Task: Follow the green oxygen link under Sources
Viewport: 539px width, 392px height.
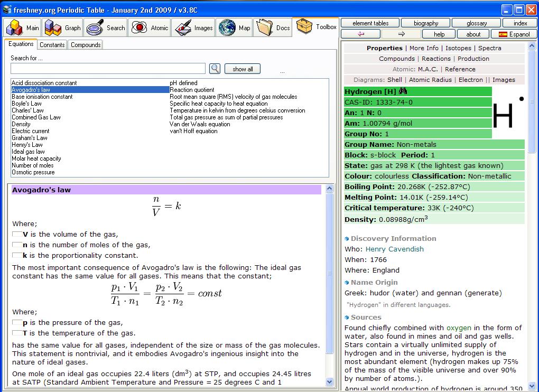Action: click(x=459, y=328)
